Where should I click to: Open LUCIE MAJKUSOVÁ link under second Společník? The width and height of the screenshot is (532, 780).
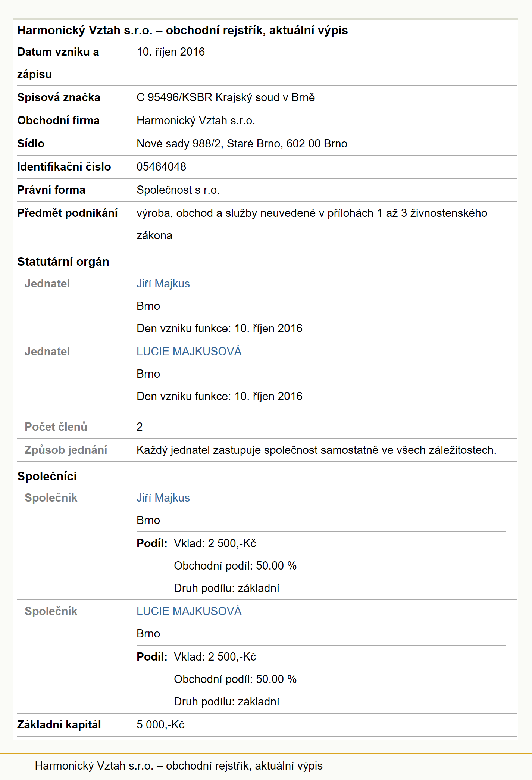pos(189,611)
